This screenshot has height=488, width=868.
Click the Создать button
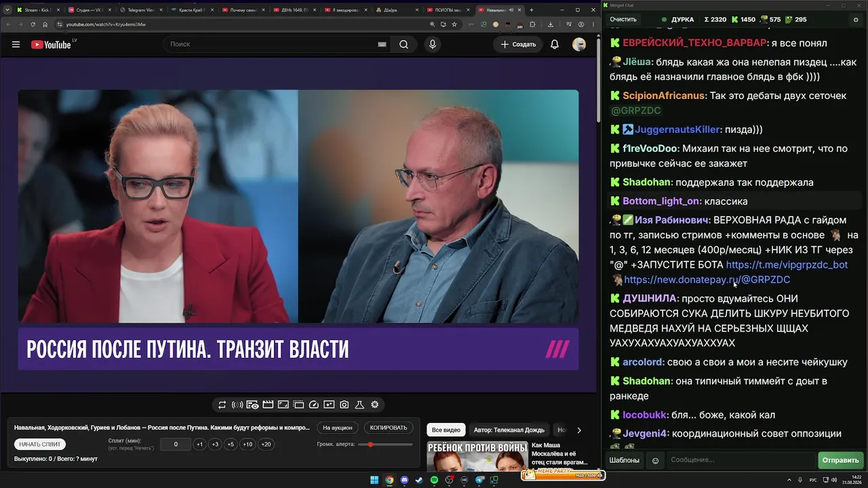(518, 44)
